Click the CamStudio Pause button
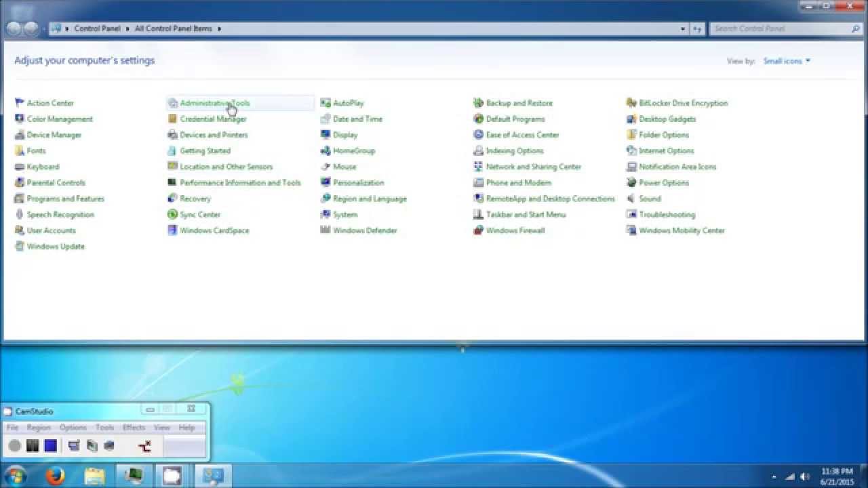Viewport: 868px width, 488px height. pos(33,445)
